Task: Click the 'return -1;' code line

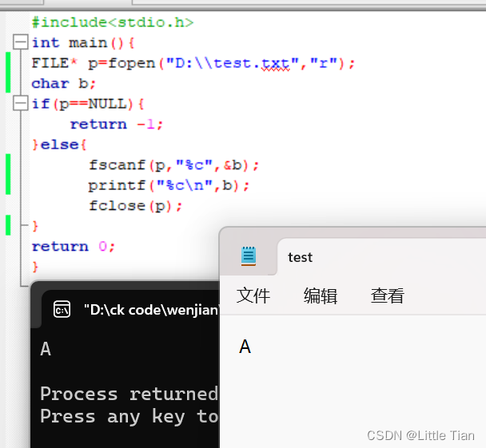Action: [116, 125]
